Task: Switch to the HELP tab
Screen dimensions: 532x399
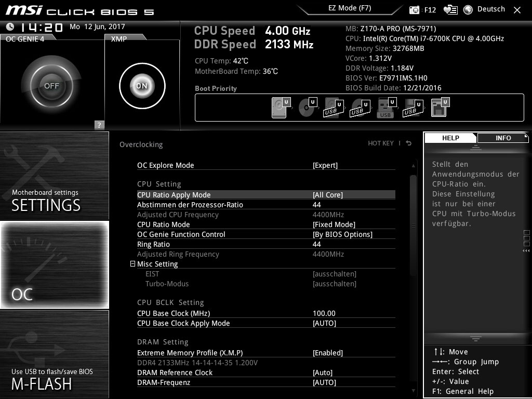Action: pos(450,138)
